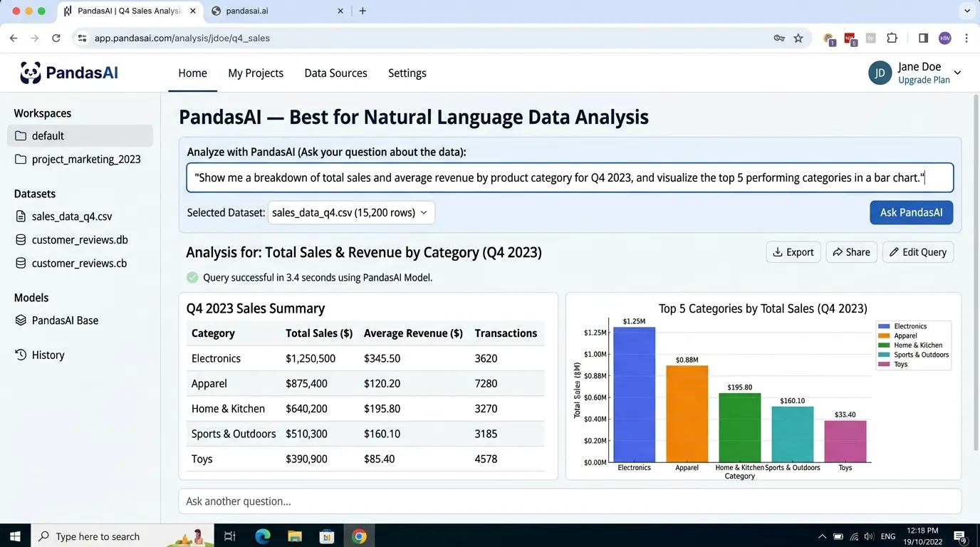Select customer_reviews.cb dataset
Screen dimensions: 980x547
[71, 264]
